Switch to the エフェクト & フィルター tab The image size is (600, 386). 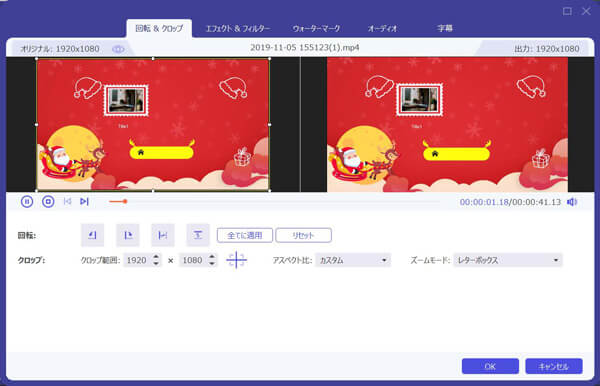coord(238,29)
